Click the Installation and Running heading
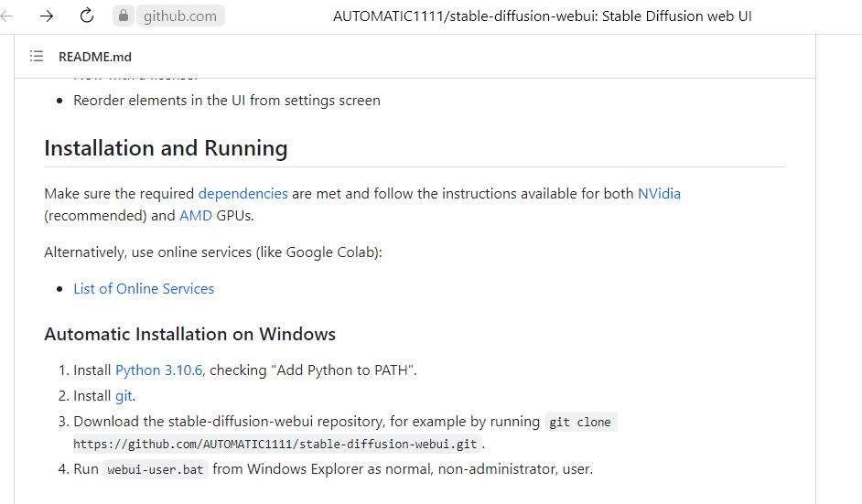 click(x=166, y=148)
